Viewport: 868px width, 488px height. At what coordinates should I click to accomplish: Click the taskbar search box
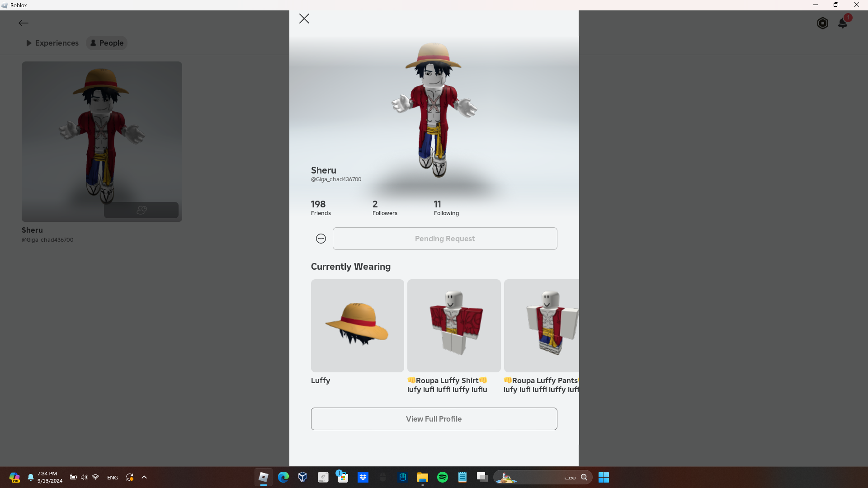coord(542,477)
